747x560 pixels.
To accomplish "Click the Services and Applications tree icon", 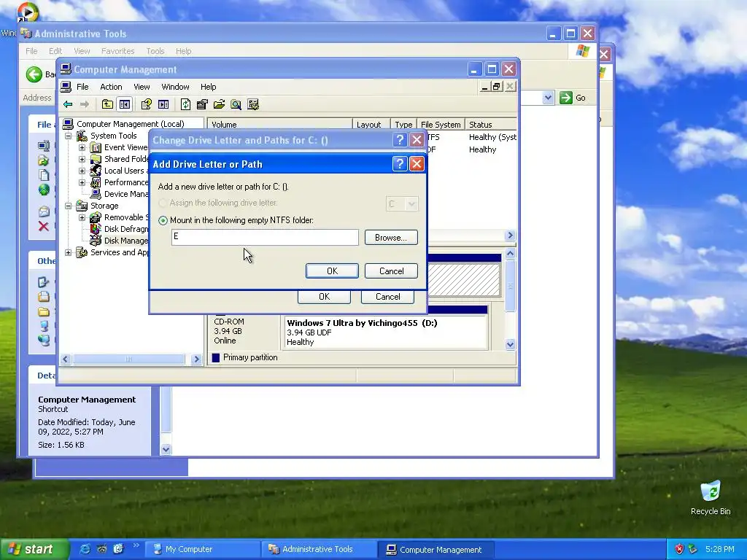I will (x=82, y=252).
